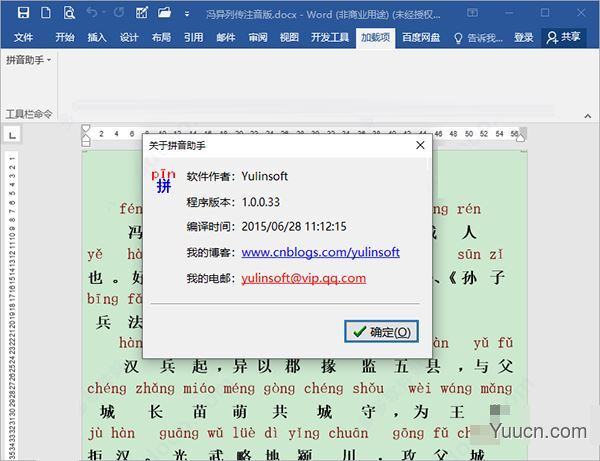The height and width of the screenshot is (461, 600).
Task: Expand Customize Quick Access Toolbar arrow
Action: tap(187, 14)
